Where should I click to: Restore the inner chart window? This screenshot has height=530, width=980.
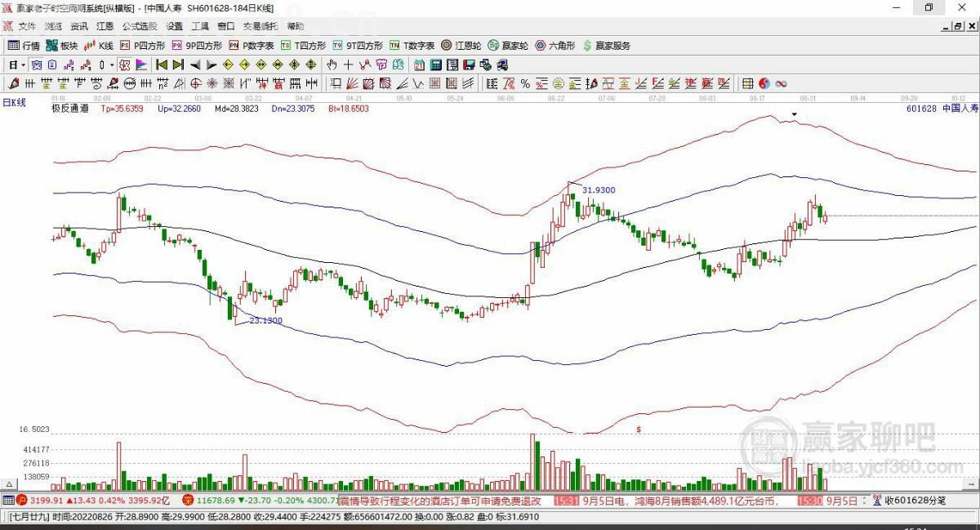(x=960, y=27)
